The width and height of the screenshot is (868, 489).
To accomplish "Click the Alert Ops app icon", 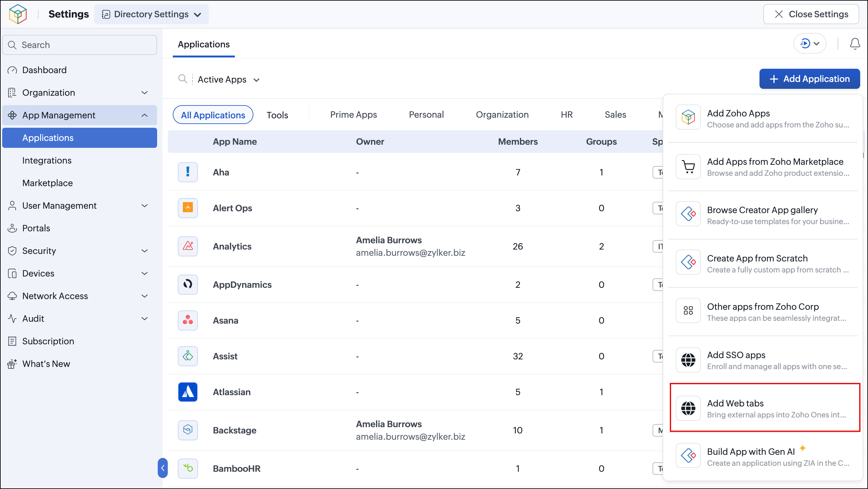I will point(188,208).
